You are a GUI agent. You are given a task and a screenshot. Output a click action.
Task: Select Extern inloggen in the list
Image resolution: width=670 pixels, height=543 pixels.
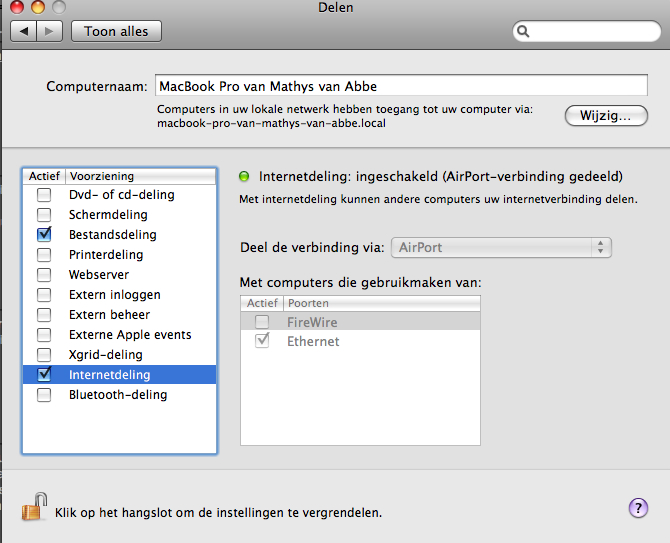114,295
